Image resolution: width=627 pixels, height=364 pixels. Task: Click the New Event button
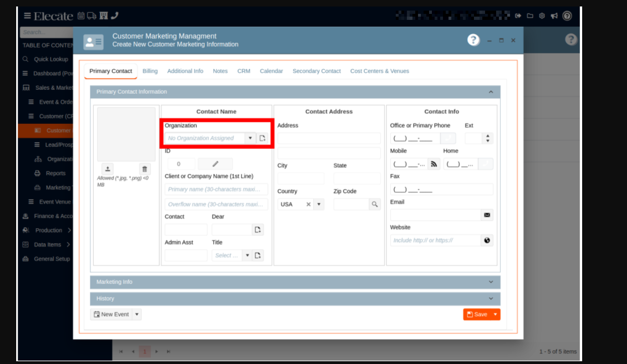click(111, 314)
